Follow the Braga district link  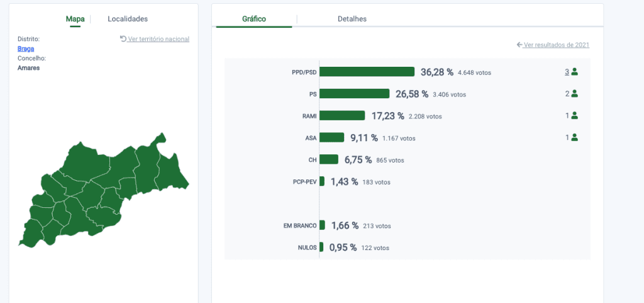[26, 49]
